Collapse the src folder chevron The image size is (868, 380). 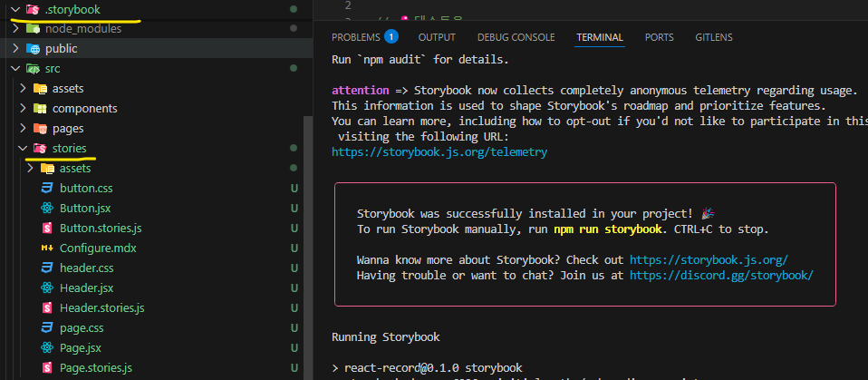15,69
